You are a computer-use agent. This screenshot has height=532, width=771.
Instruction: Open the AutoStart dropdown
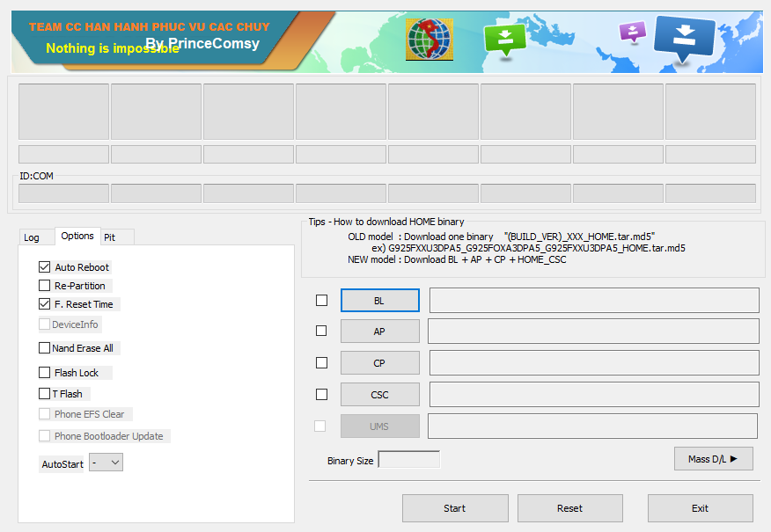[x=106, y=463]
